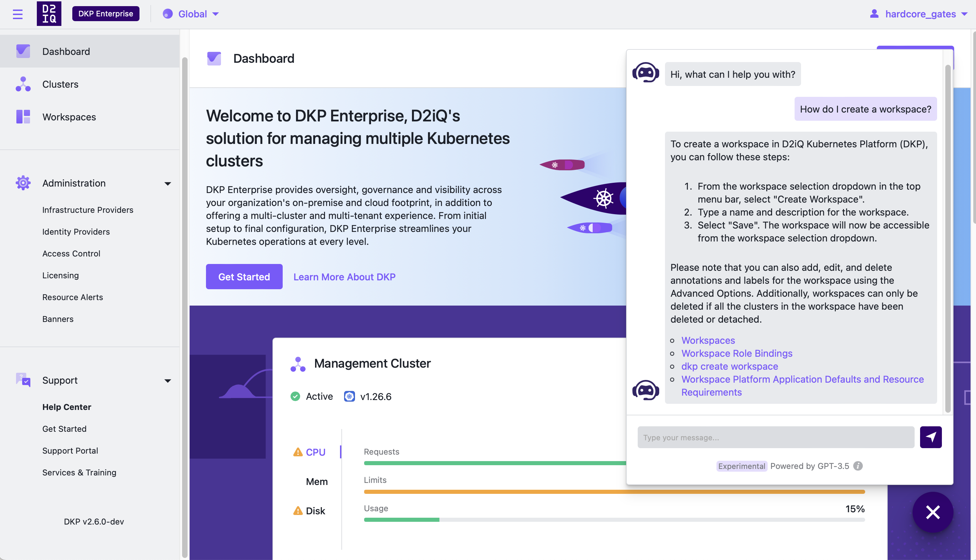The image size is (976, 560).
Task: Close the chat assistant with X button
Action: point(933,512)
